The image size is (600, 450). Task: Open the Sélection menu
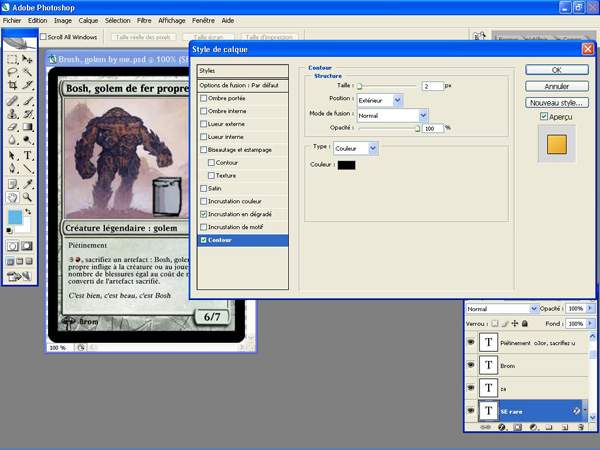(x=117, y=21)
